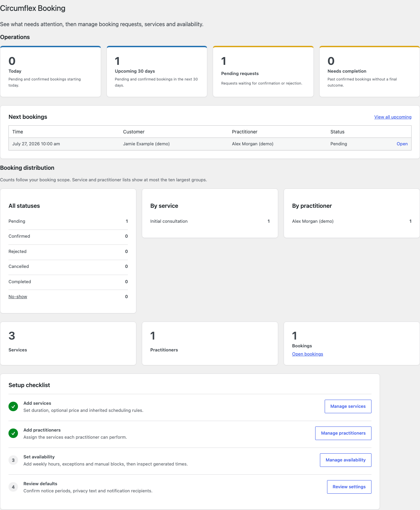Click the Bookings count label
The image size is (420, 510).
pos(302,346)
